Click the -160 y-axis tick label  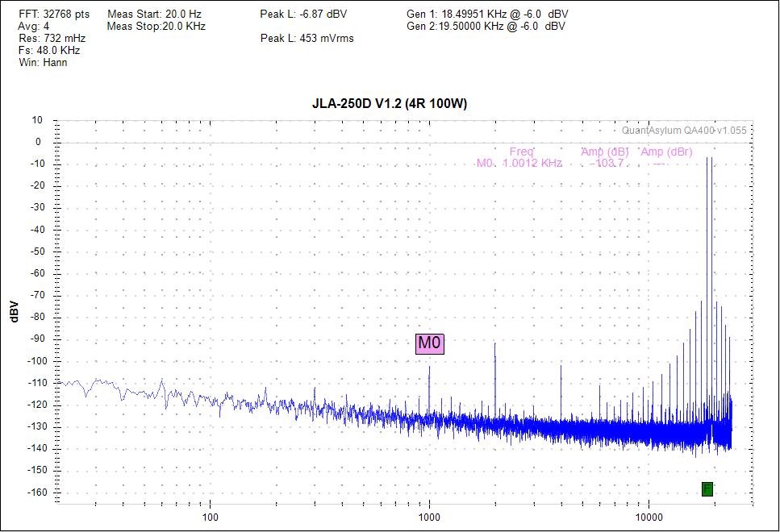[35, 493]
